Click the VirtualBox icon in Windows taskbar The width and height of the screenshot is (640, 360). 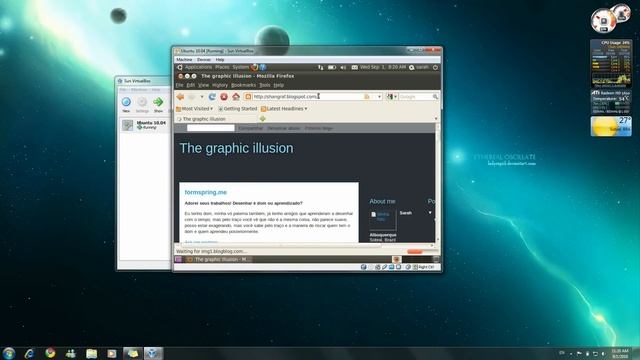click(153, 353)
